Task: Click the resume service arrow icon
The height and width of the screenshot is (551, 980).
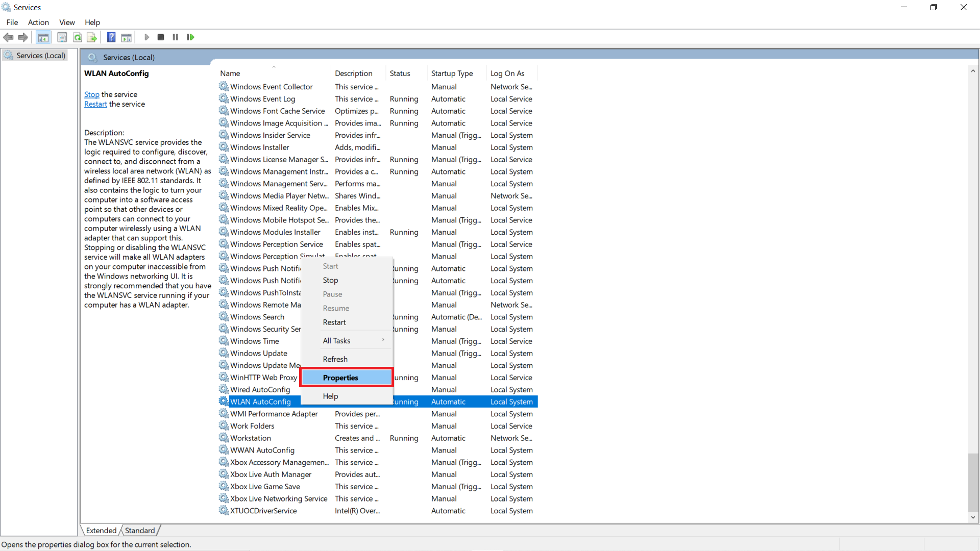Action: click(x=190, y=37)
